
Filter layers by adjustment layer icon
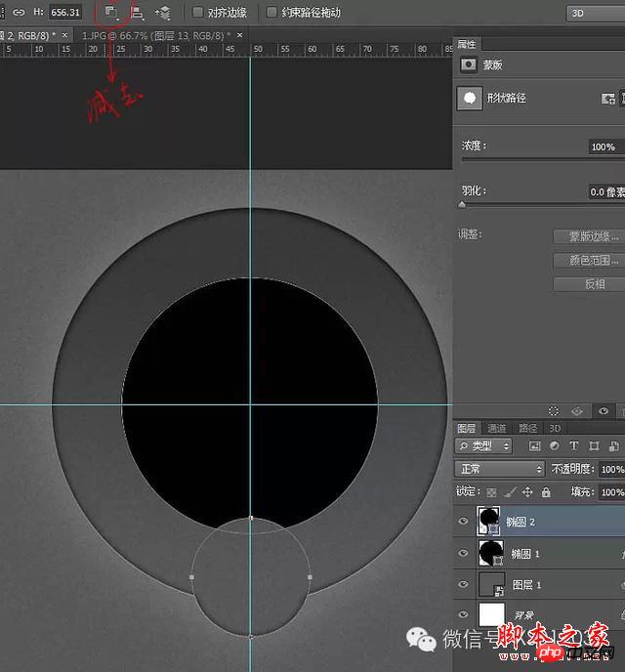click(x=555, y=446)
